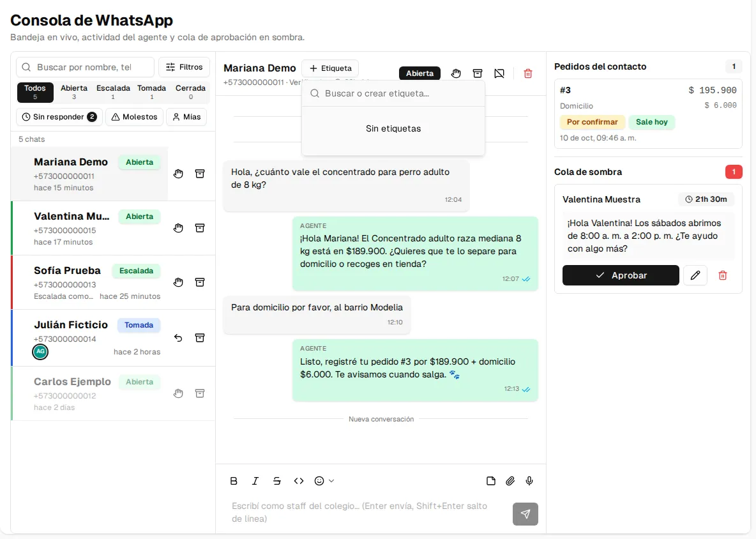Open the Valentina Mu... chat

pyautogui.click(x=89, y=228)
